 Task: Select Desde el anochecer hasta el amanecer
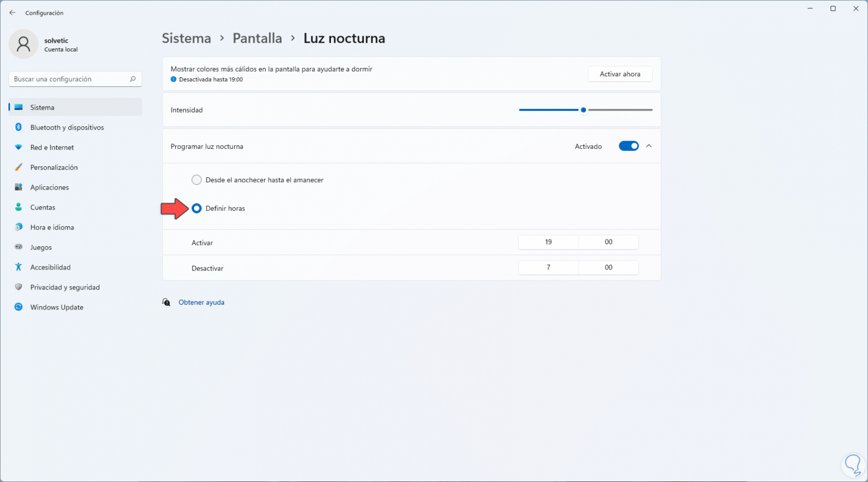197,180
